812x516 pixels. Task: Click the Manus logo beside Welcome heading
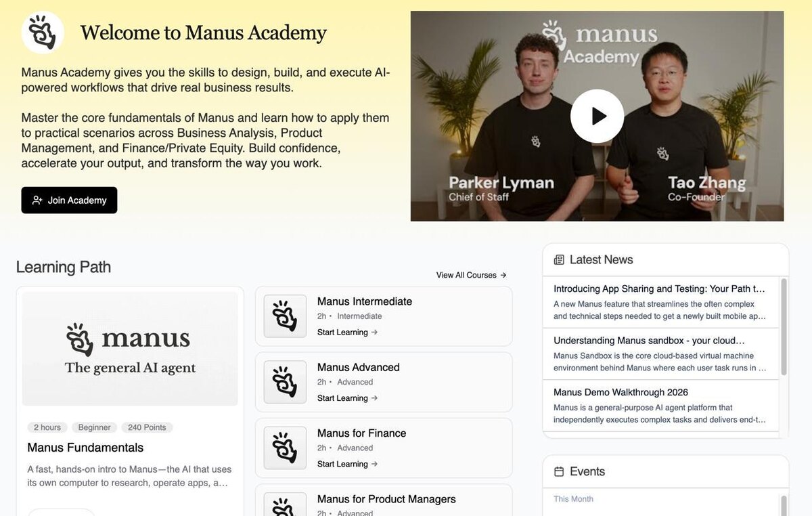(43, 33)
